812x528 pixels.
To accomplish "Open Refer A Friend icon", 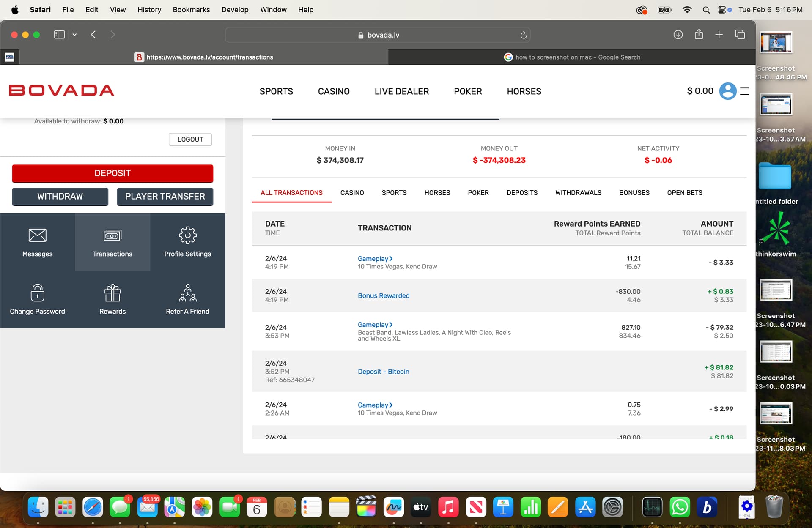I will (187, 293).
